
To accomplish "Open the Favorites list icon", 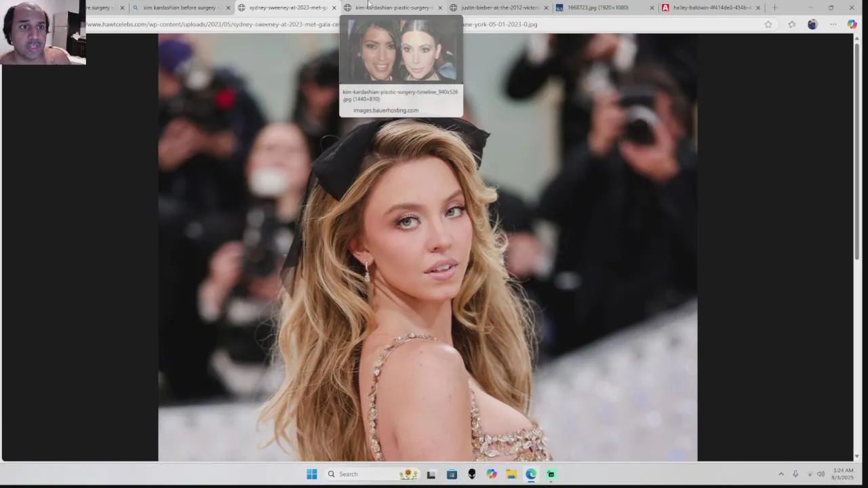I will click(791, 24).
